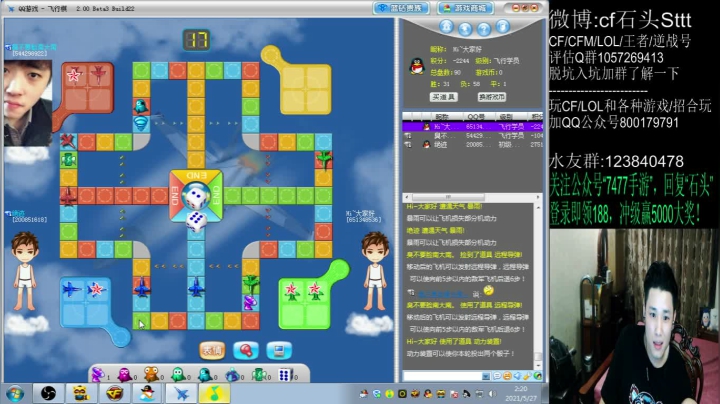This screenshot has height=404, width=720.
Task: Use the green battery power item
Action: click(259, 374)
